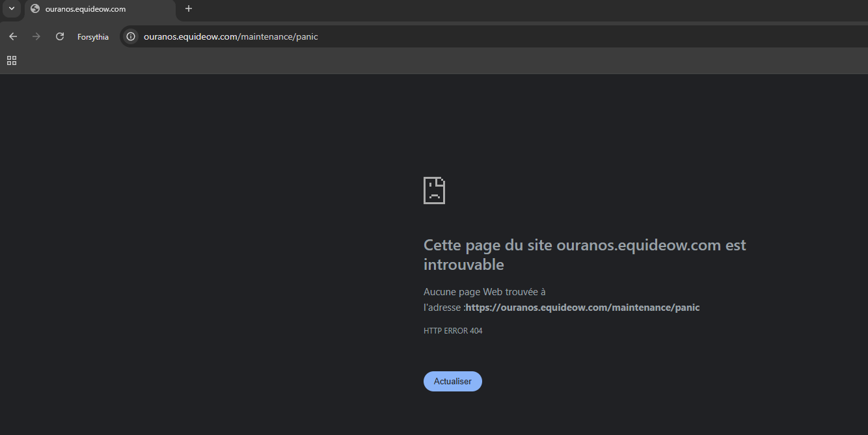This screenshot has height=435, width=868.
Task: Open the site information icon in address bar
Action: tap(131, 36)
